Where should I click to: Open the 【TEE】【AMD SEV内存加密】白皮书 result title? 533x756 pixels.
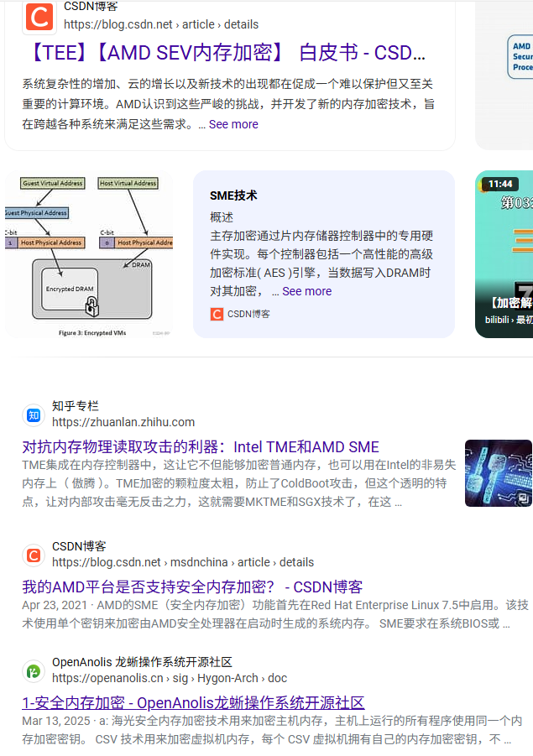click(x=227, y=53)
